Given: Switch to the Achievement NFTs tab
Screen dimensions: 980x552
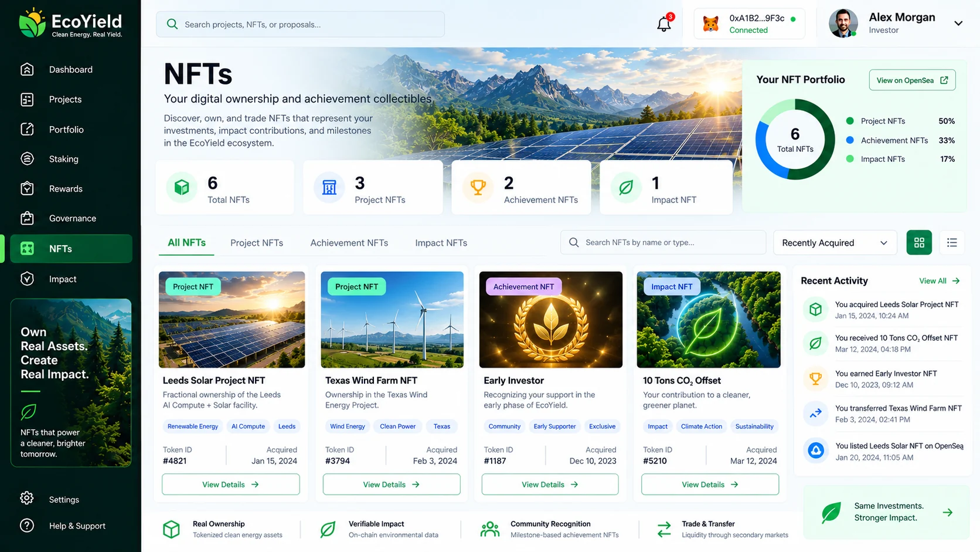Looking at the screenshot, I should pyautogui.click(x=349, y=243).
